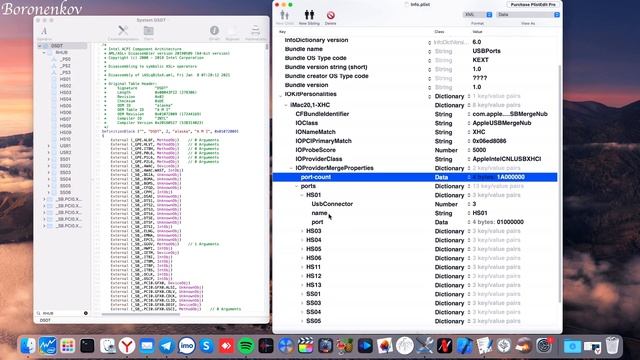Select SS05 dictionary row
The width and height of the screenshot is (640, 360).
[415, 321]
